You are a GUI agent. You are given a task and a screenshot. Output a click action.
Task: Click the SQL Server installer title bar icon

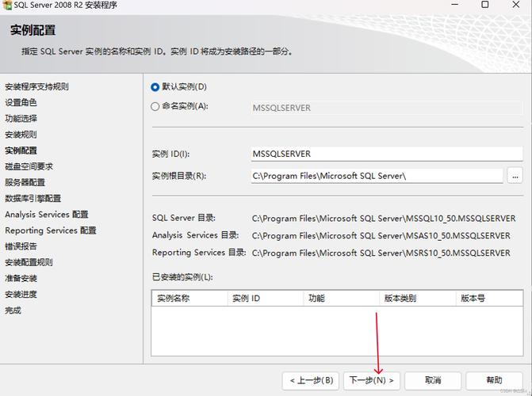click(x=7, y=5)
